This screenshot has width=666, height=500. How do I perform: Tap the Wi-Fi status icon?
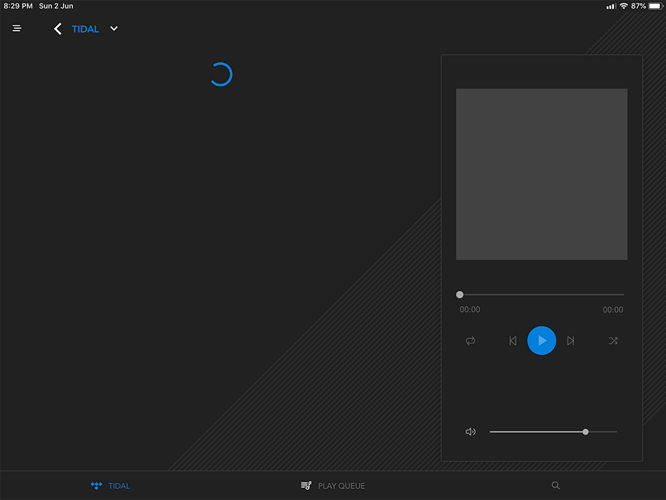click(x=624, y=6)
